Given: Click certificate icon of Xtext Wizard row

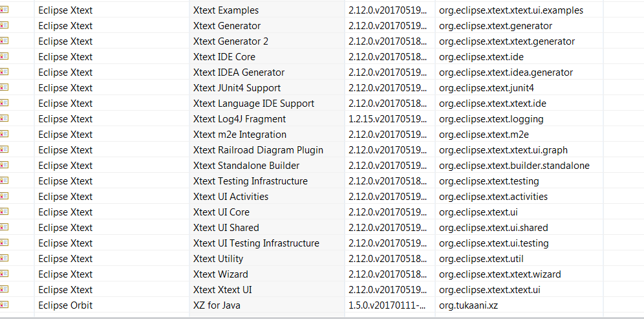Looking at the screenshot, I should click(x=4, y=274).
